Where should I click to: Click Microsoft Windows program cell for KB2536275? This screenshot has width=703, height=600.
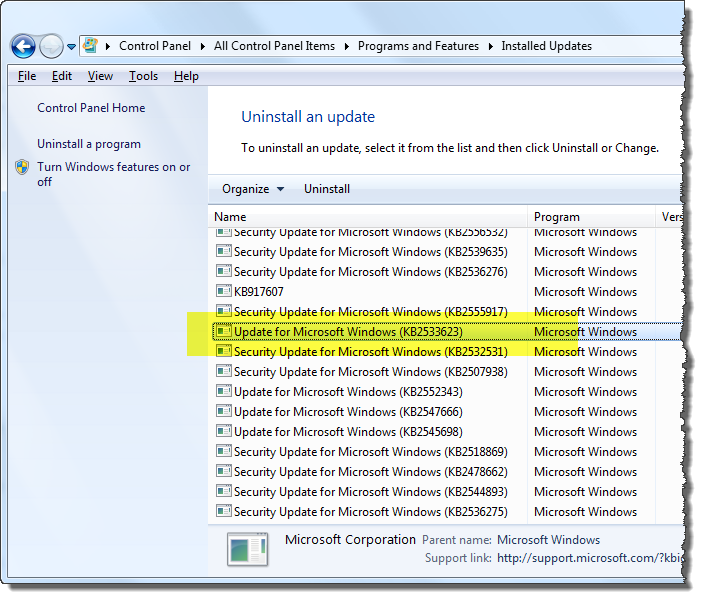[586, 512]
